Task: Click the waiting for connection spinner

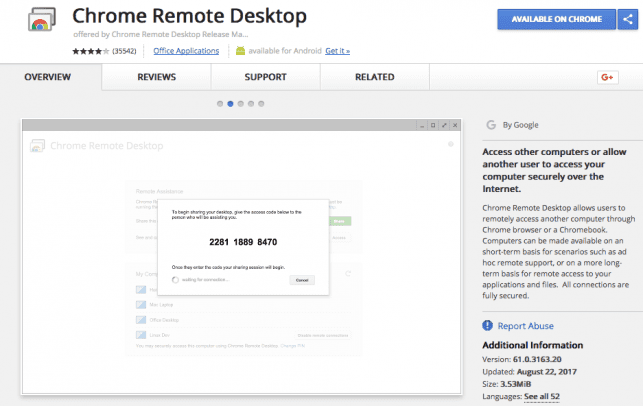Action: click(175, 280)
